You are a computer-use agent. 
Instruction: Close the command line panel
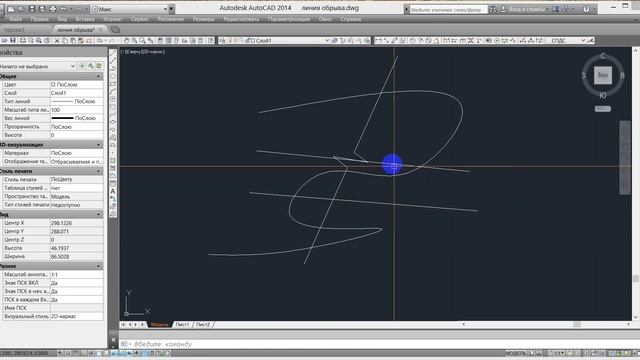click(113, 340)
